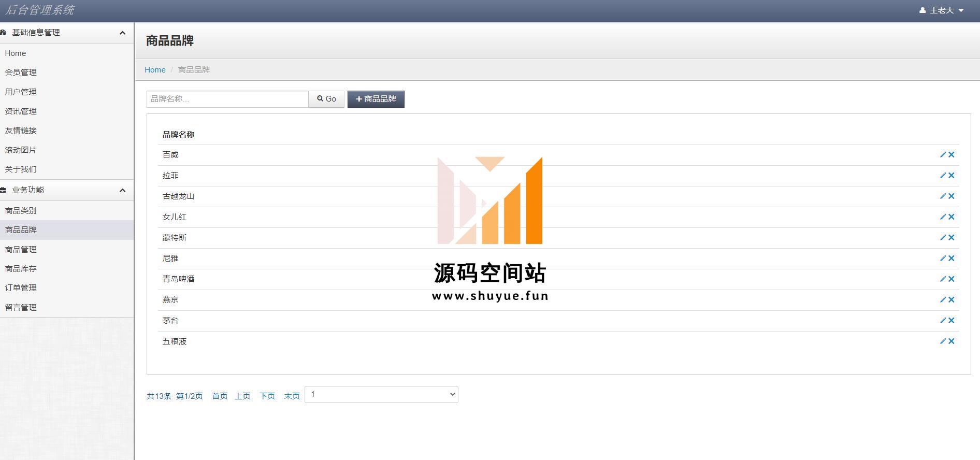Click the 青岛啤酒 brand name cell
Image resolution: width=980 pixels, height=460 pixels.
coord(179,279)
